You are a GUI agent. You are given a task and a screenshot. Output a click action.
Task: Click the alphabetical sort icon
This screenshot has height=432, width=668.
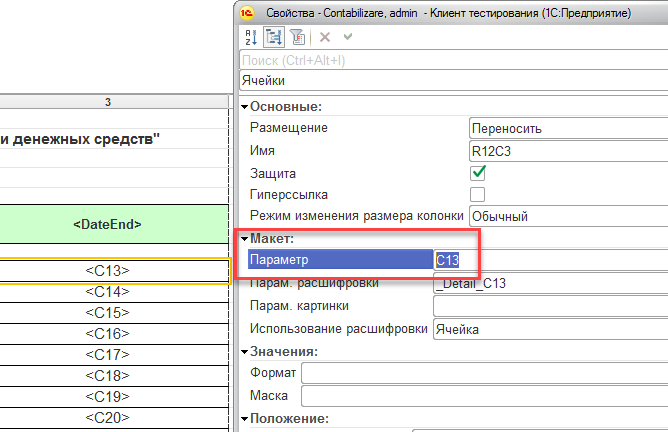point(250,38)
